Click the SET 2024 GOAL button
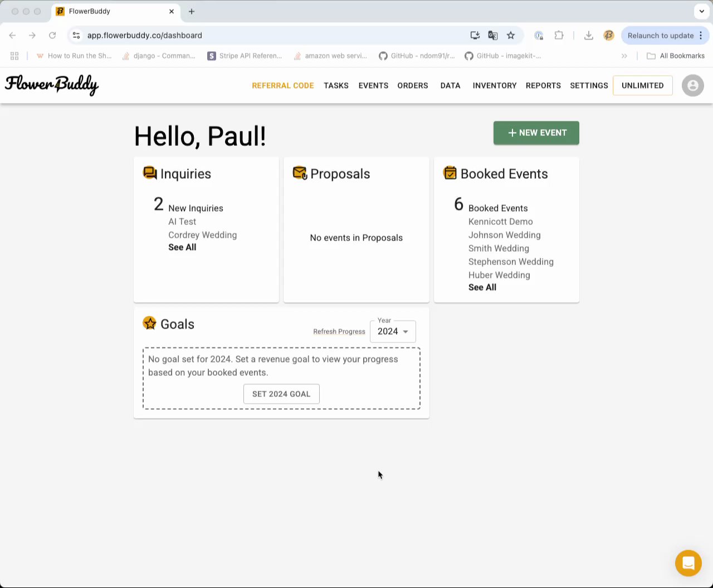The width and height of the screenshot is (713, 588). pyautogui.click(x=281, y=394)
